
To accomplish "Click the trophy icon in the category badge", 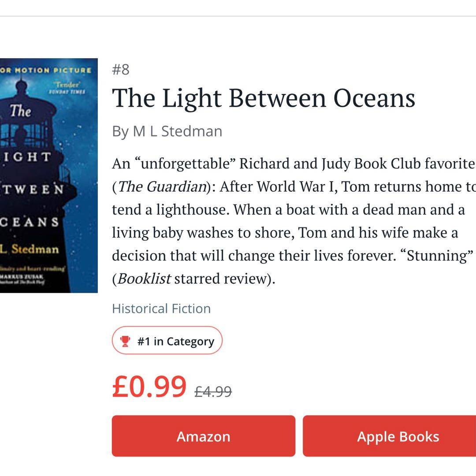I will (126, 341).
